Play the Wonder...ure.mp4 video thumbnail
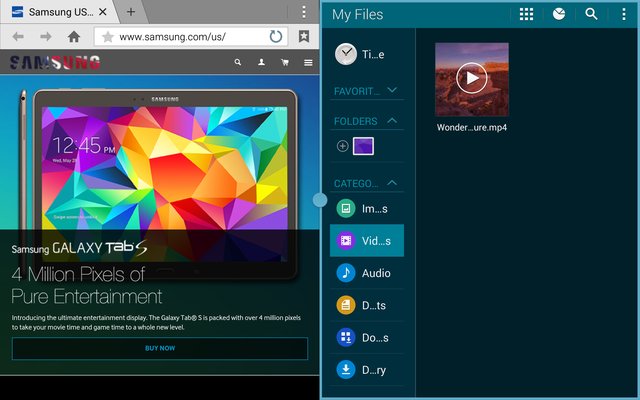The height and width of the screenshot is (400, 640). [472, 79]
